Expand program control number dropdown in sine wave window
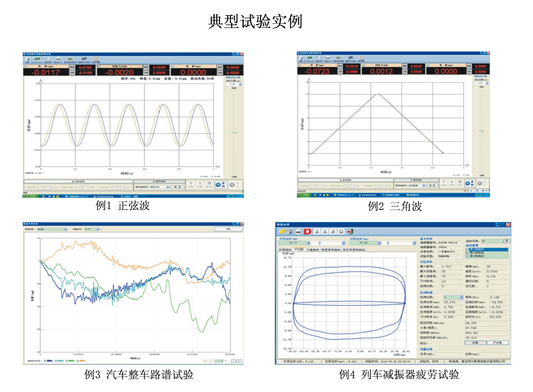This screenshot has height=392, width=533. click(168, 187)
